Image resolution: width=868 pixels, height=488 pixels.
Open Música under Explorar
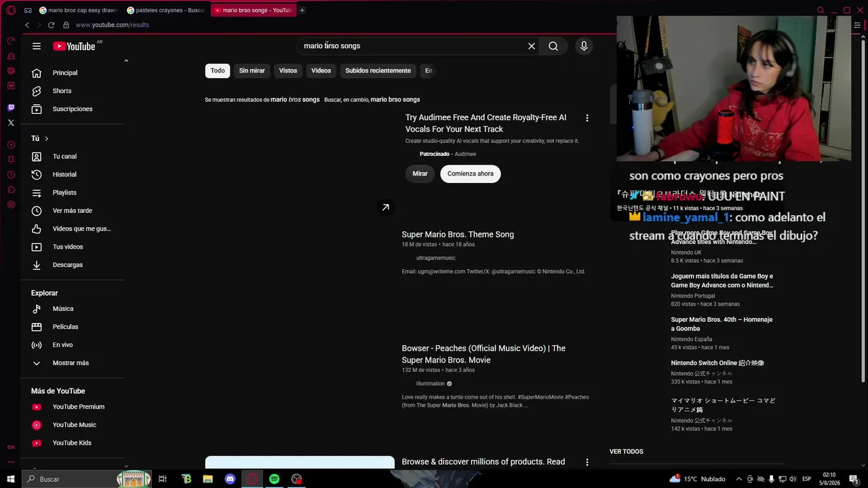tap(73, 309)
